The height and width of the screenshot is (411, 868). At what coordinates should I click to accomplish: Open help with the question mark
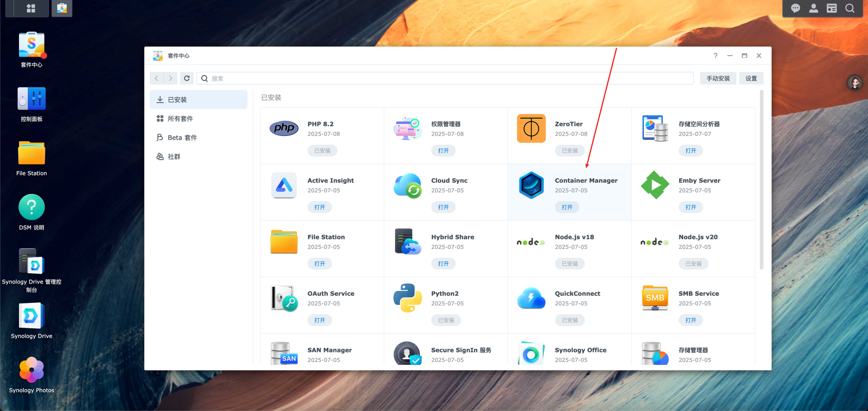(x=715, y=56)
